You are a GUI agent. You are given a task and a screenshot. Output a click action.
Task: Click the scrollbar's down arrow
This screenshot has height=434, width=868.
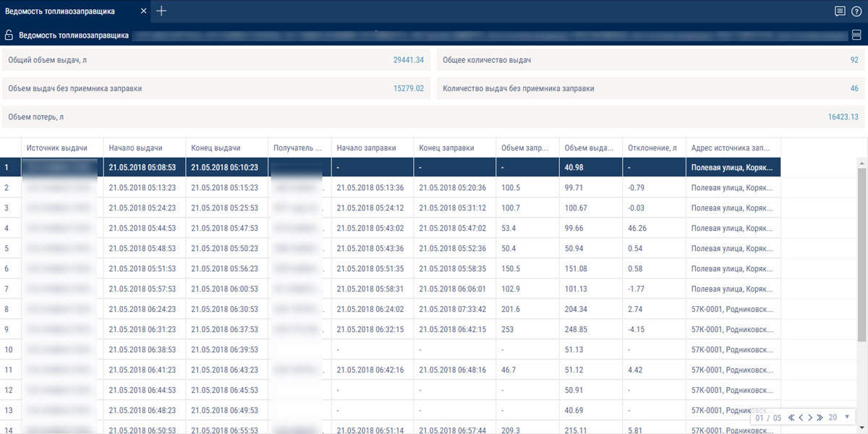coord(861,430)
